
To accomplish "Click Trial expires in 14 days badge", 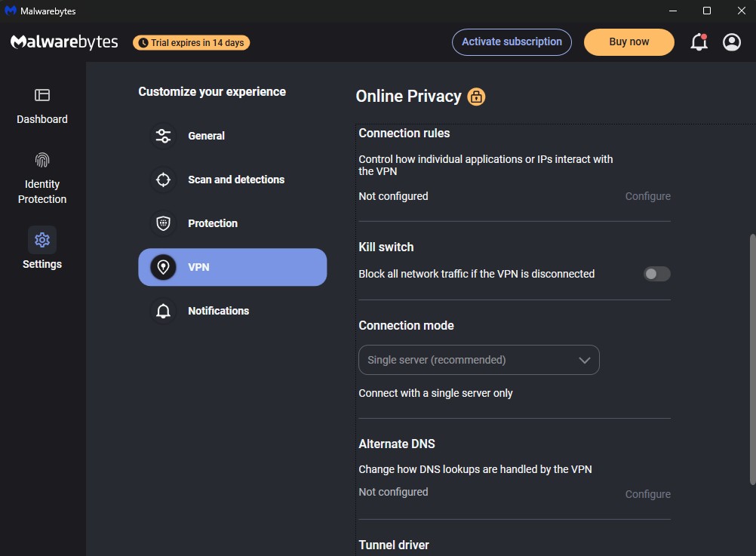I will pos(192,43).
